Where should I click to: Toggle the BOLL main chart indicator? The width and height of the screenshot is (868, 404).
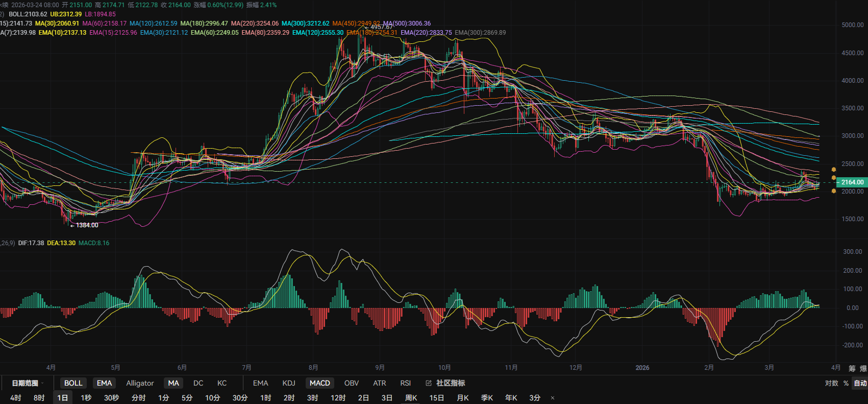tap(73, 383)
